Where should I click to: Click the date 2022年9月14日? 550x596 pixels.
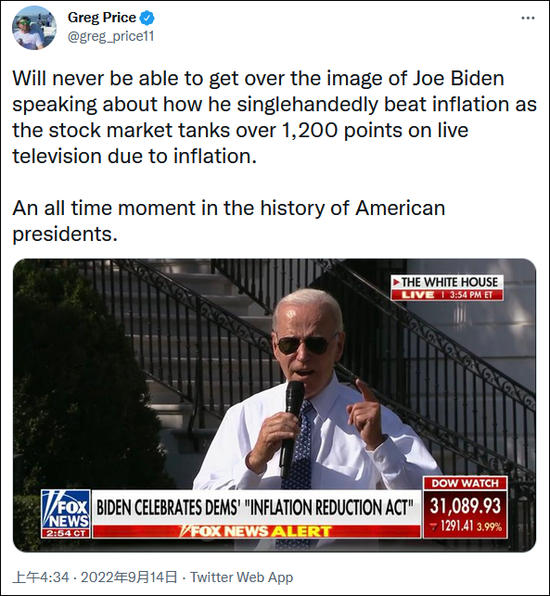pyautogui.click(x=129, y=577)
